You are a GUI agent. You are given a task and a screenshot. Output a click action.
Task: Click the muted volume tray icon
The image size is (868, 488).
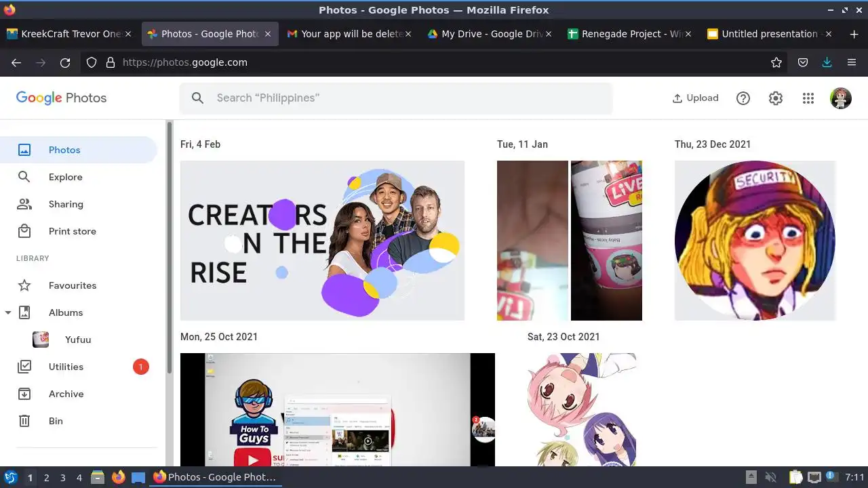tap(770, 477)
